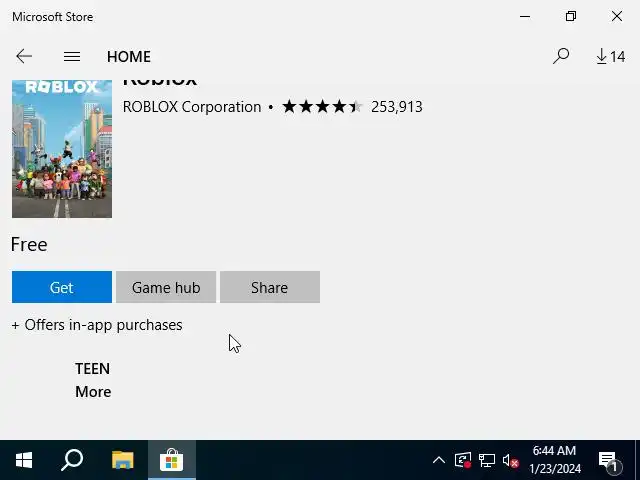Click Microsoft Store taskbar icon
Image resolution: width=640 pixels, height=480 pixels.
(172, 460)
